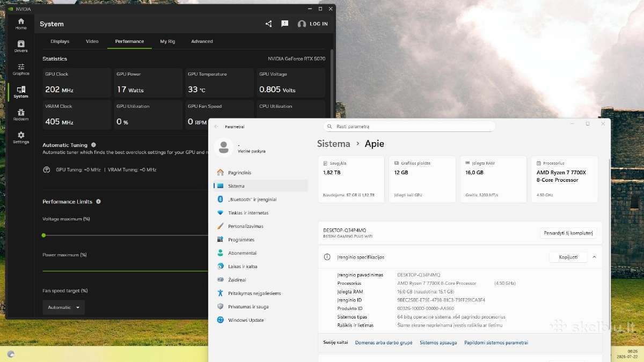
Task: Switch to the Video tab
Action: [92, 41]
